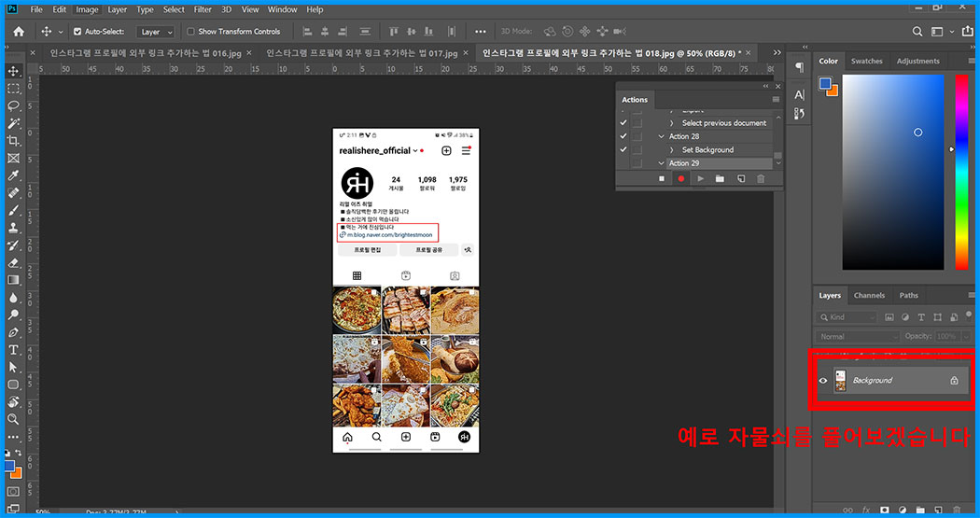Select the Pen tool
The image size is (980, 518).
tap(13, 332)
